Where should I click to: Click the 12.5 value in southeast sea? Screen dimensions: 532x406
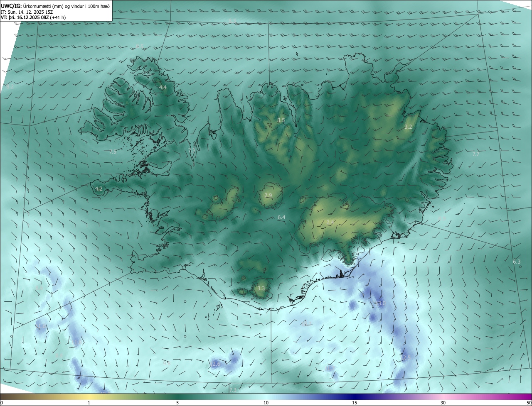tap(405, 357)
